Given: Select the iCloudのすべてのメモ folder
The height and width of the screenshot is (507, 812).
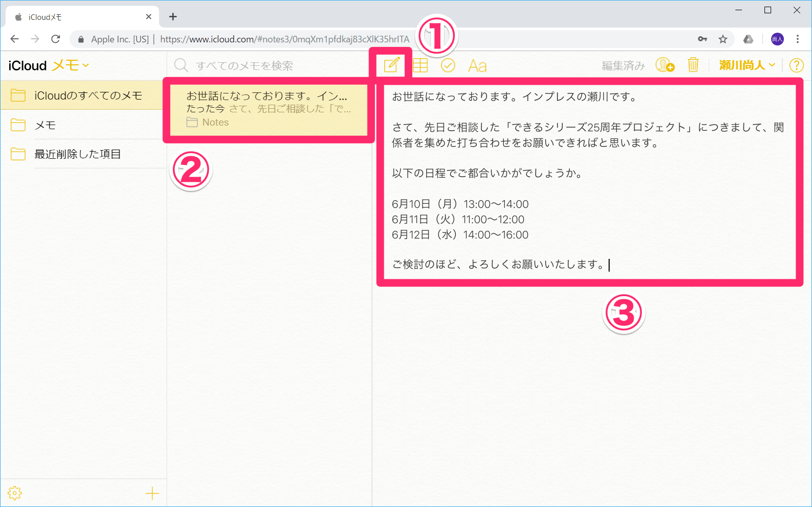Looking at the screenshot, I should (83, 95).
